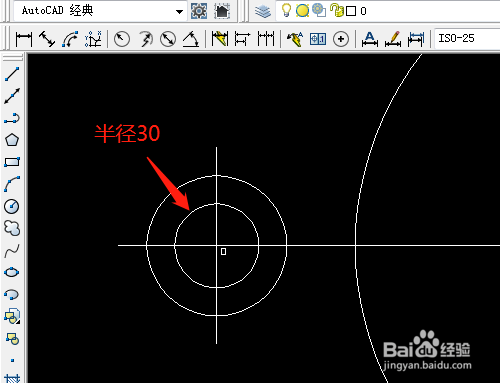Select the Radius dimension tool

tap(122, 39)
